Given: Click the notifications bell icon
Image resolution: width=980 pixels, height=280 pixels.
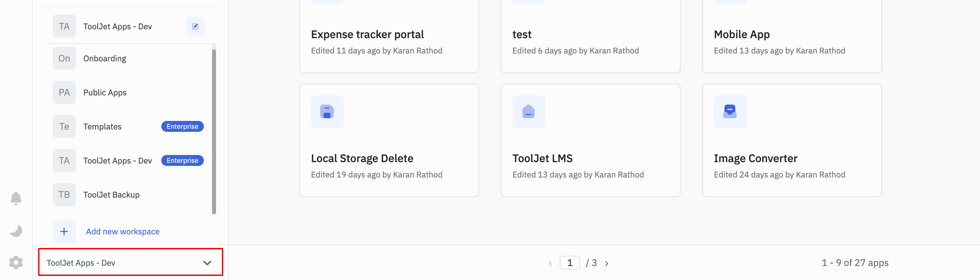Looking at the screenshot, I should (x=16, y=198).
